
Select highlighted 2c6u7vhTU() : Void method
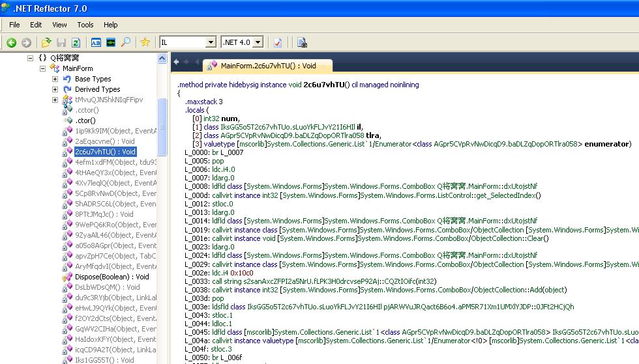coord(106,152)
